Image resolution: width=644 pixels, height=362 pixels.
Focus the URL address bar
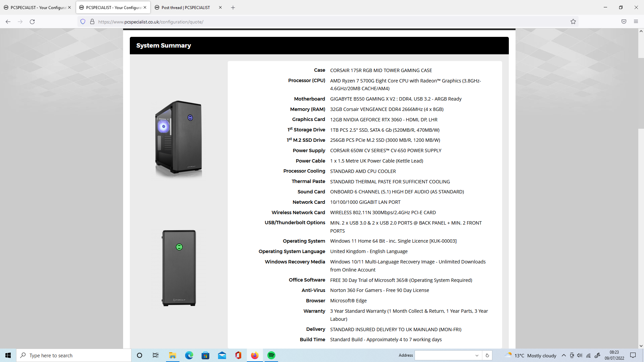tap(329, 22)
